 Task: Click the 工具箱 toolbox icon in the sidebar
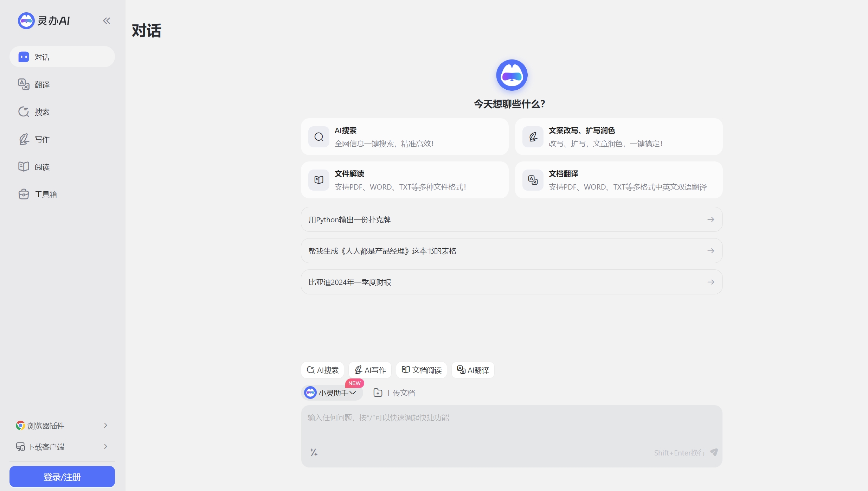click(x=24, y=194)
